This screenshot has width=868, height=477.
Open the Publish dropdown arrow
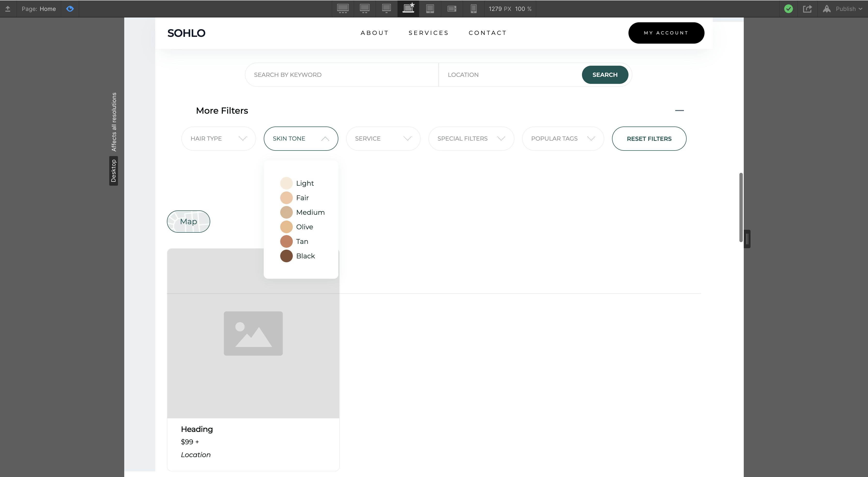pos(860,9)
